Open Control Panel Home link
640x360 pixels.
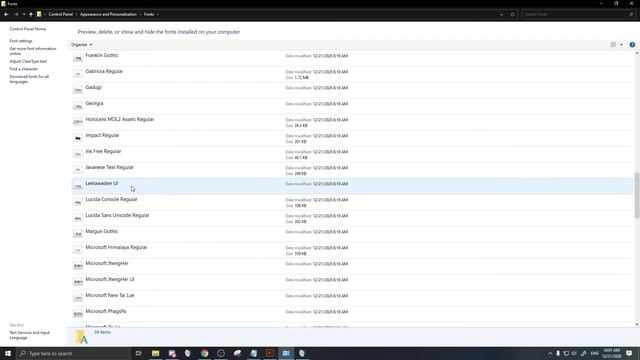point(27,29)
